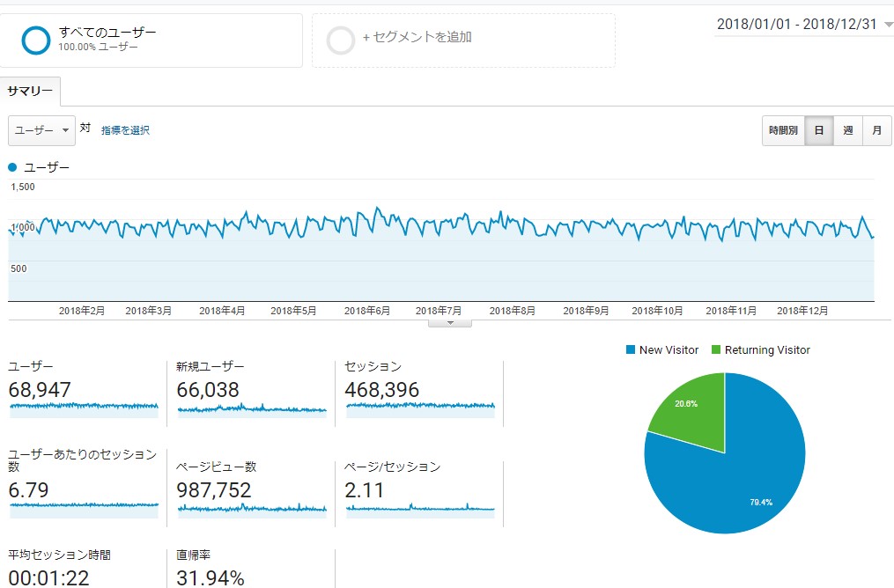This screenshot has width=894, height=588.
Task: Click the New Visitor blue legend swatch
Action: coord(631,349)
